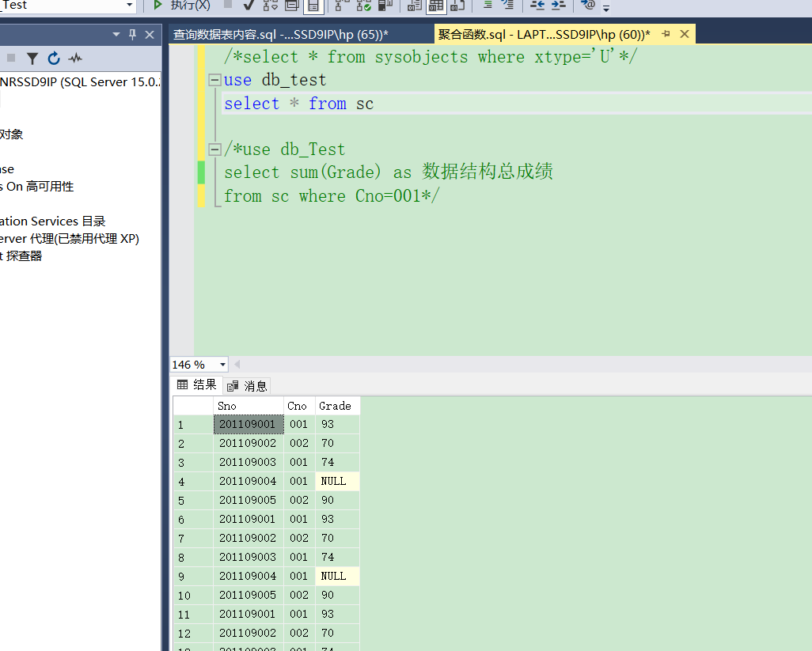
Task: Click the highlighted 201109001 cell in row 1
Action: [x=249, y=424]
